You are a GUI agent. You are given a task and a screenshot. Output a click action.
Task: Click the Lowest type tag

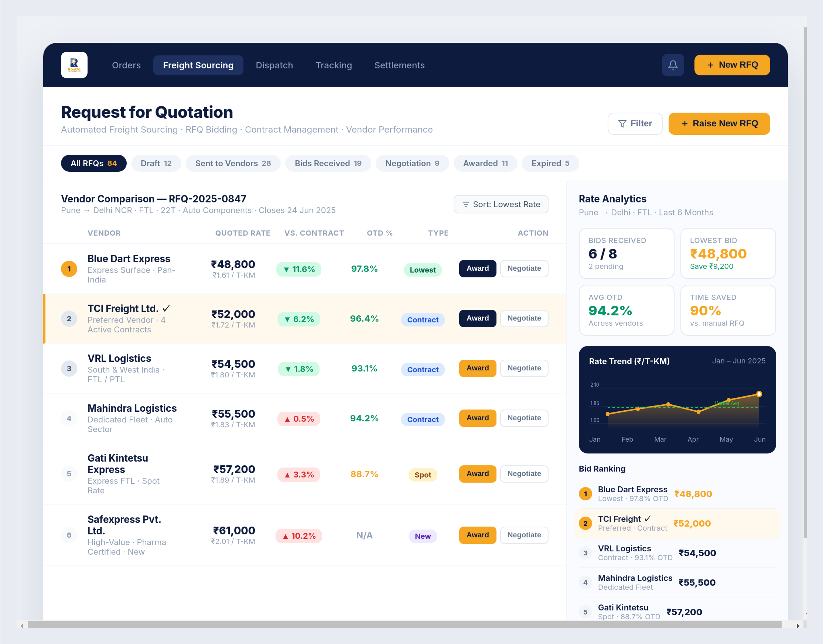click(x=423, y=270)
